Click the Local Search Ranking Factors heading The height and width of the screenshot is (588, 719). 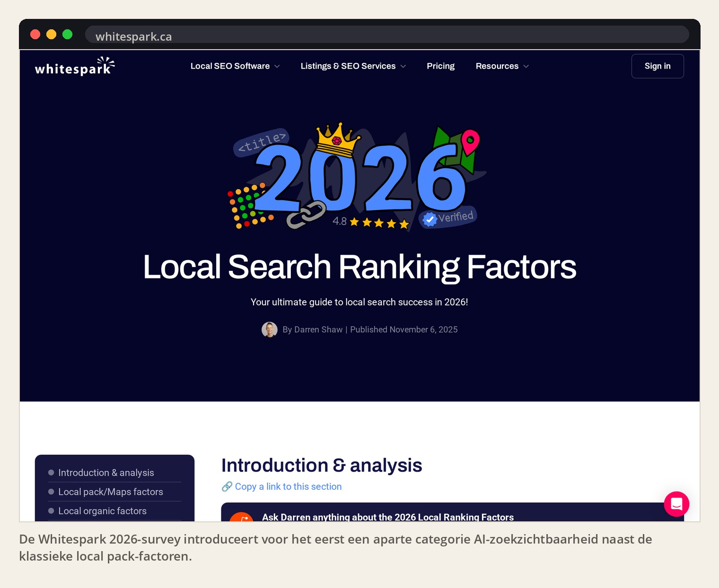coord(359,267)
